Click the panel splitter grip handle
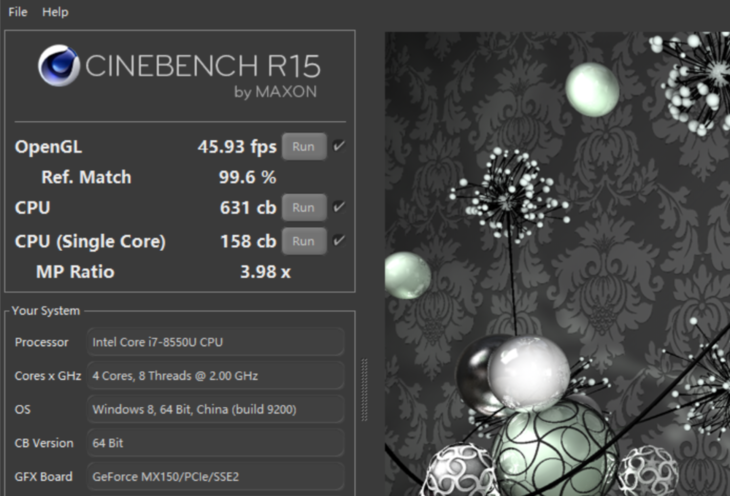This screenshot has height=496, width=730. [x=365, y=390]
